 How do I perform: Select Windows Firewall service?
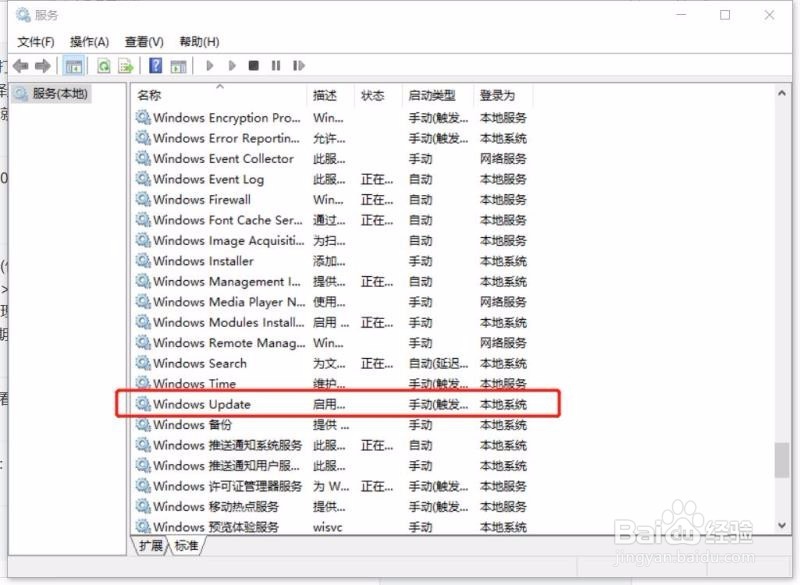pos(332,199)
